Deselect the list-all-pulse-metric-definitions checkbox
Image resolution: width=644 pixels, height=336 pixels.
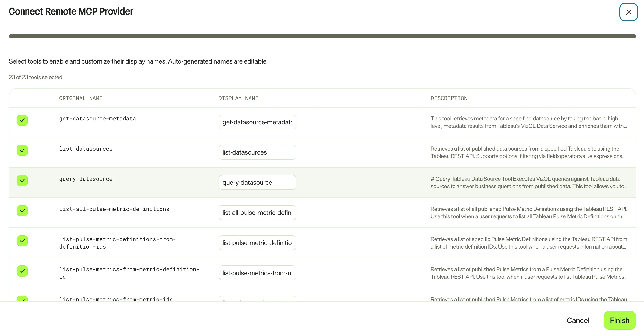tap(22, 211)
